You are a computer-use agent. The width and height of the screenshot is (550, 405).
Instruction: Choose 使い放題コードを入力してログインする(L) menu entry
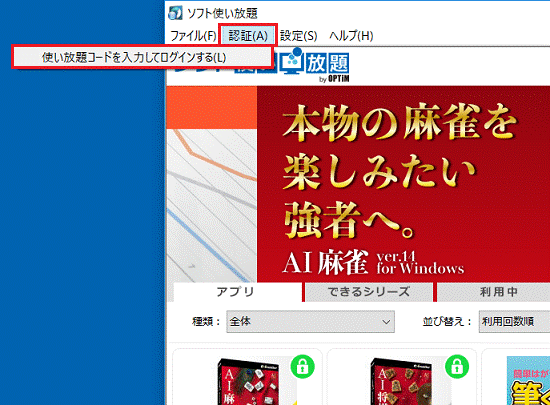142,57
